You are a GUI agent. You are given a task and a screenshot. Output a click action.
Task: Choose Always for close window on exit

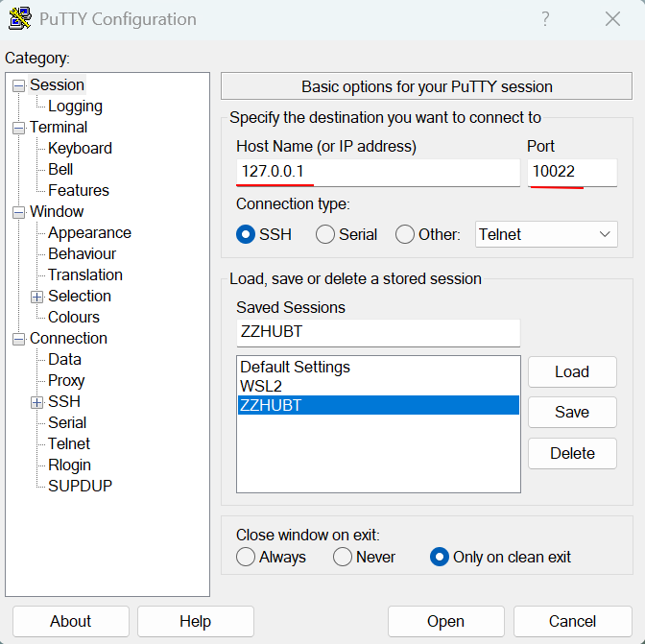point(246,557)
